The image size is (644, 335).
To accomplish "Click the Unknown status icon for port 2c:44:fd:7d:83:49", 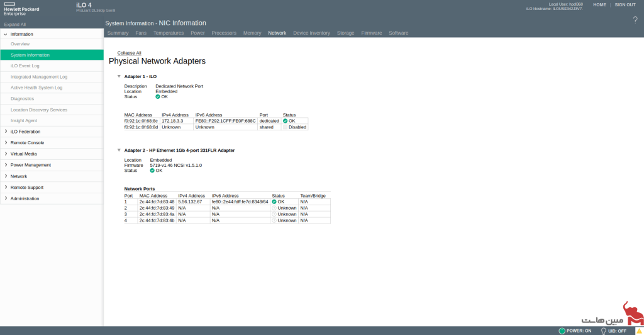I will 274,208.
